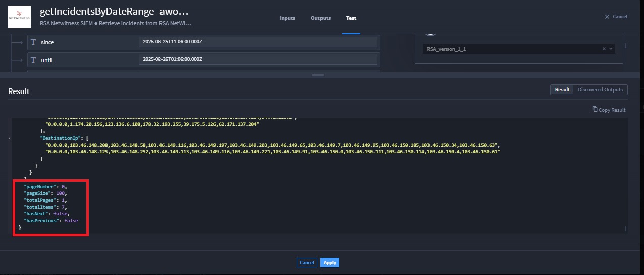Toggle to the Discovered Outputs view
The height and width of the screenshot is (275, 644).
click(x=601, y=90)
